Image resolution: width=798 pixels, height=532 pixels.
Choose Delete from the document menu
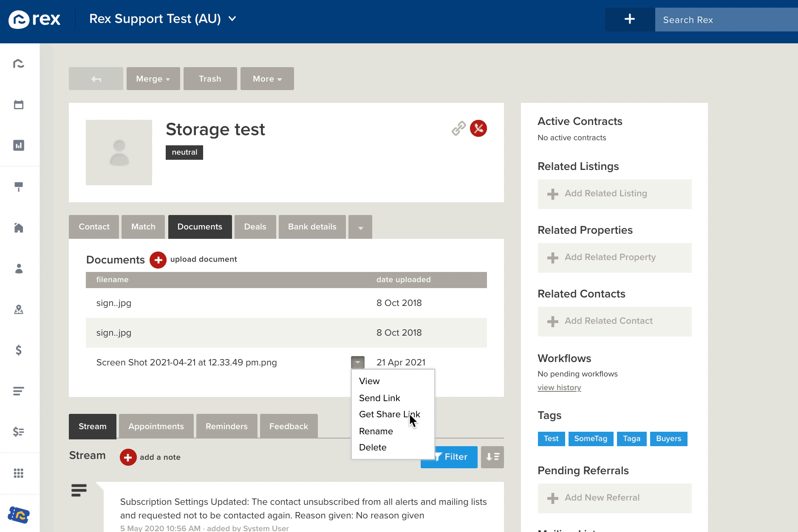tap(373, 447)
